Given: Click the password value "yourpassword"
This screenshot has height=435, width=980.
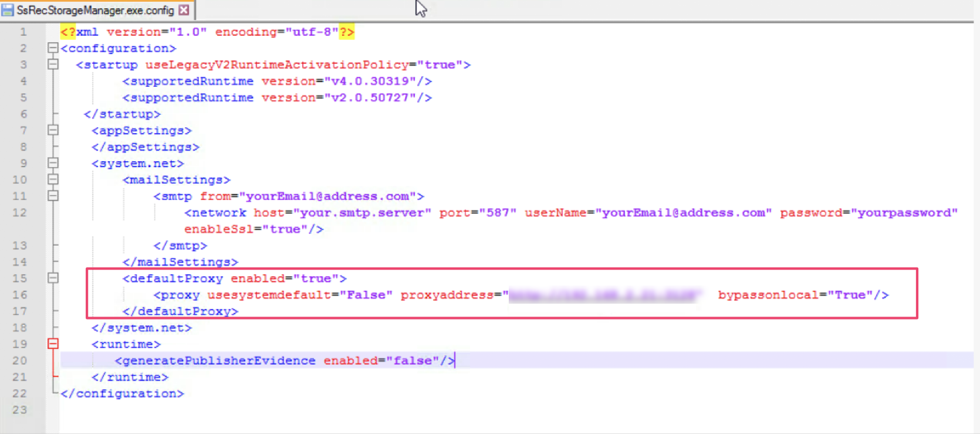Looking at the screenshot, I should click(x=904, y=212).
